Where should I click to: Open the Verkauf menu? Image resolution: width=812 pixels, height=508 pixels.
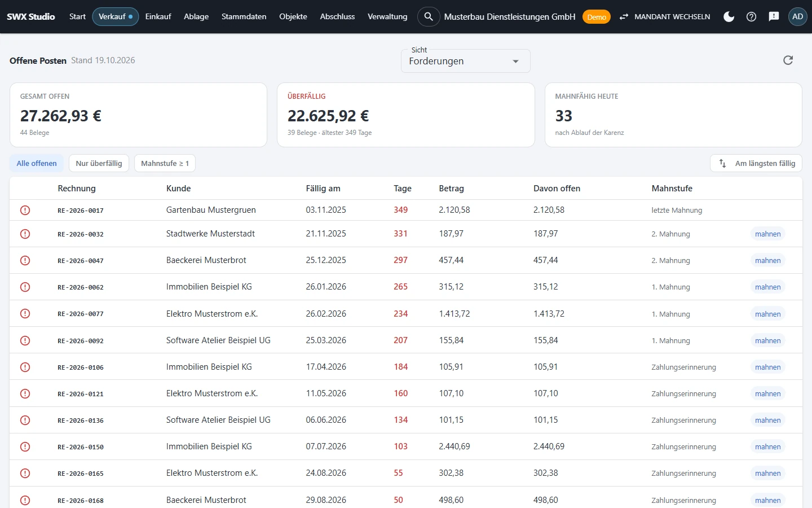click(116, 17)
